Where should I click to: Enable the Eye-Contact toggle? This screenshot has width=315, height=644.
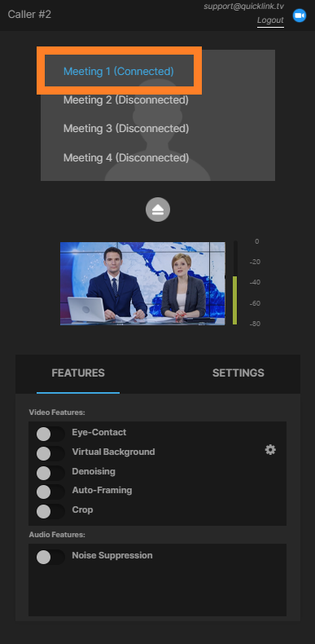(x=50, y=434)
